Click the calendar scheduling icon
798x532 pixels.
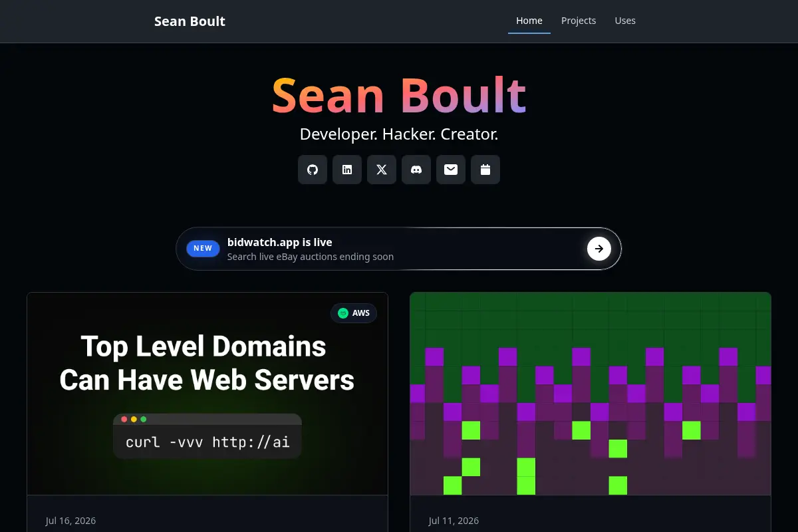[x=485, y=170]
